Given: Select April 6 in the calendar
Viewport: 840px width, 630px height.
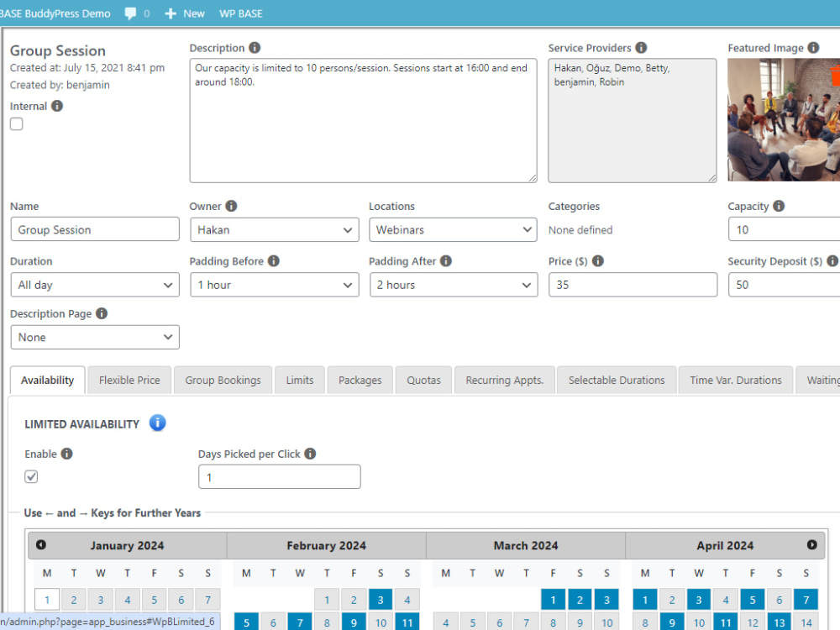Looking at the screenshot, I should 779,600.
